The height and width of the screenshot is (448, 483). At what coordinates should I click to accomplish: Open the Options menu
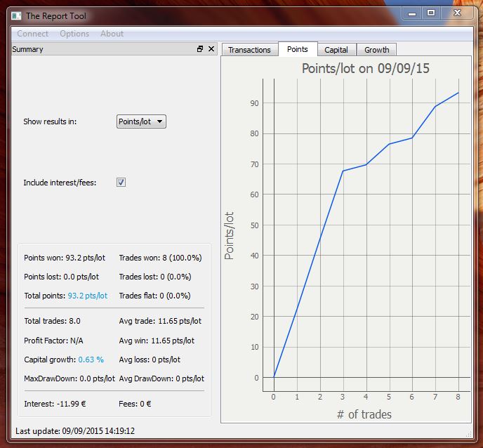(74, 34)
